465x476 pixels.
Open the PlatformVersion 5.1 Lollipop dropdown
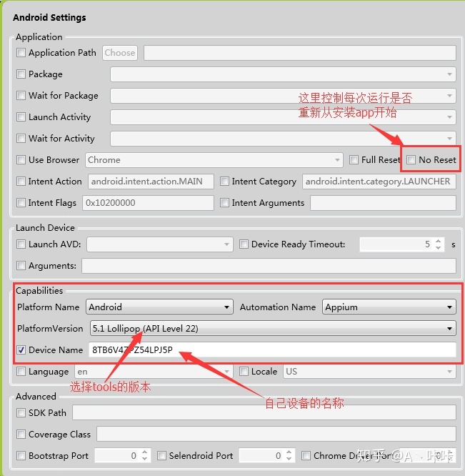point(273,329)
